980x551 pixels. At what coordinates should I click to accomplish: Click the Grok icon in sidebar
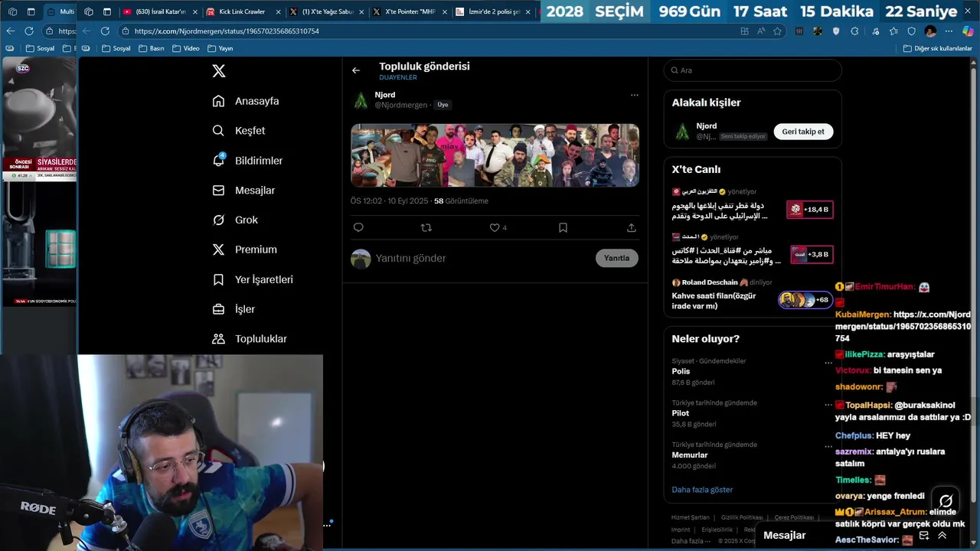pyautogui.click(x=218, y=220)
